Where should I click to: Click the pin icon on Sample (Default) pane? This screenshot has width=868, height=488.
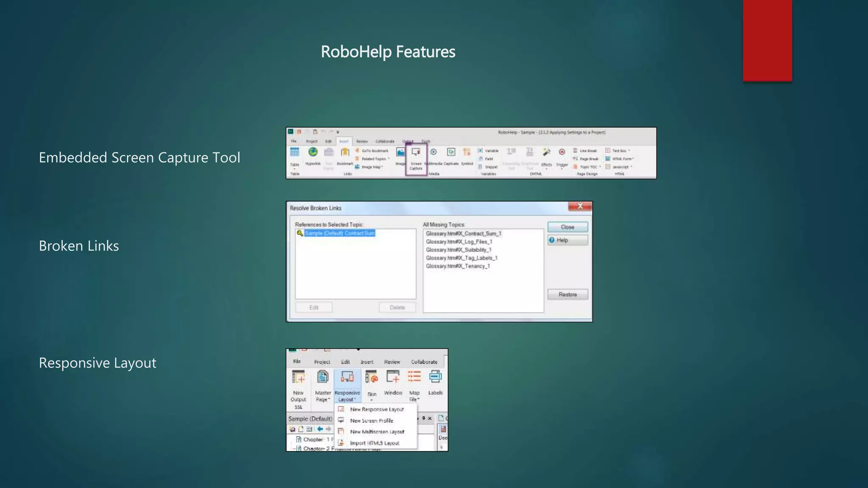click(x=423, y=418)
